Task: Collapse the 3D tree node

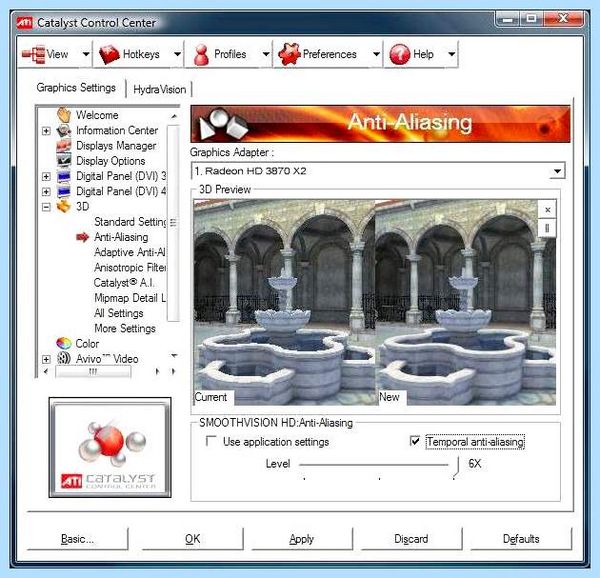Action: coord(46,207)
